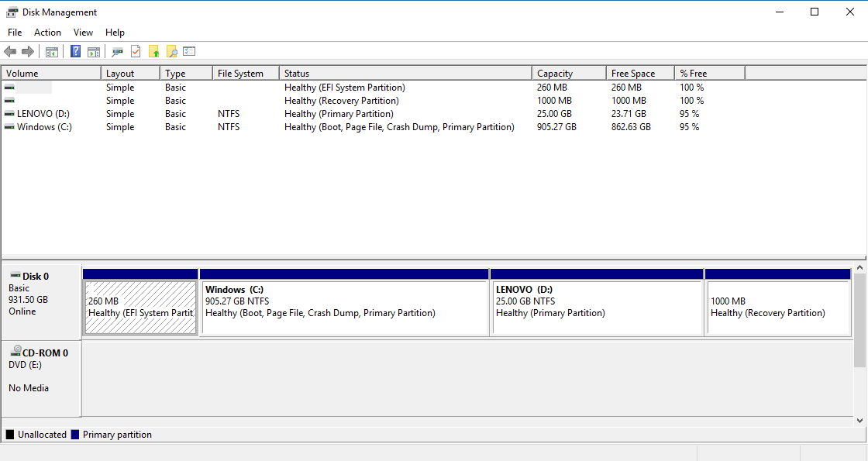Click the drive icon beside LENOVO (D:) in the list
The height and width of the screenshot is (461, 868).
coord(9,114)
